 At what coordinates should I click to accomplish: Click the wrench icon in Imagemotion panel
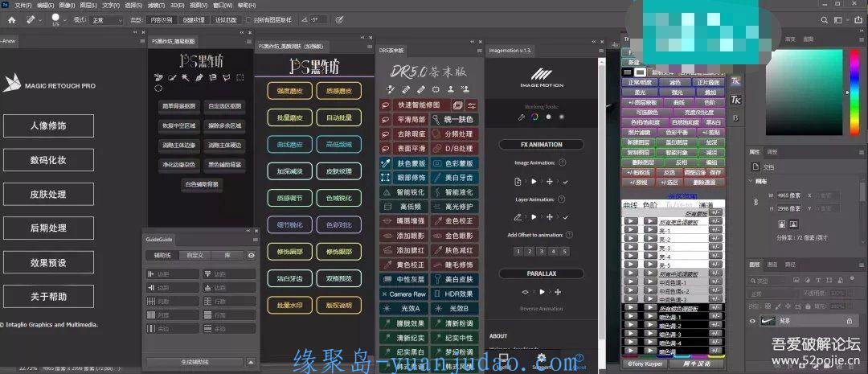[x=520, y=117]
